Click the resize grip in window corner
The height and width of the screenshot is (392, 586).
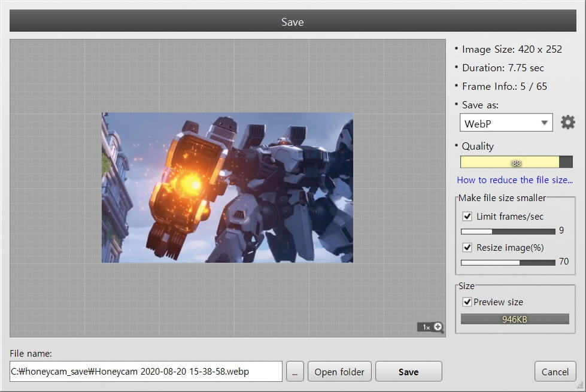click(581, 386)
